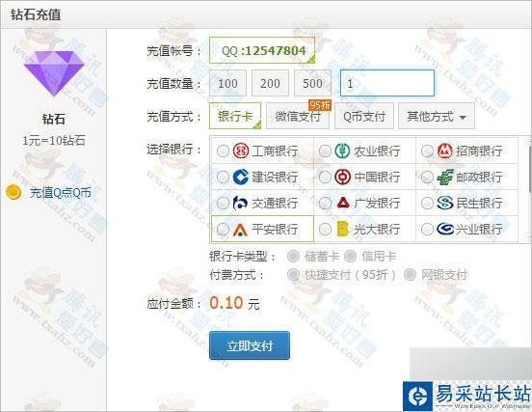Select 邮政银行 radio button
This screenshot has height=412, width=532.
(x=427, y=177)
